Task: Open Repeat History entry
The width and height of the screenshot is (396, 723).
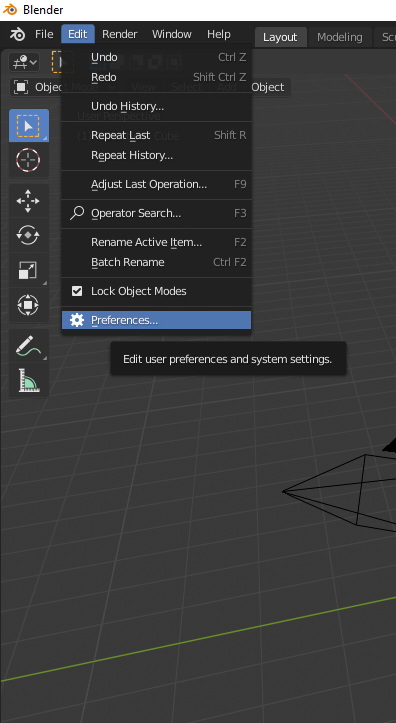Action: pyautogui.click(x=157, y=155)
